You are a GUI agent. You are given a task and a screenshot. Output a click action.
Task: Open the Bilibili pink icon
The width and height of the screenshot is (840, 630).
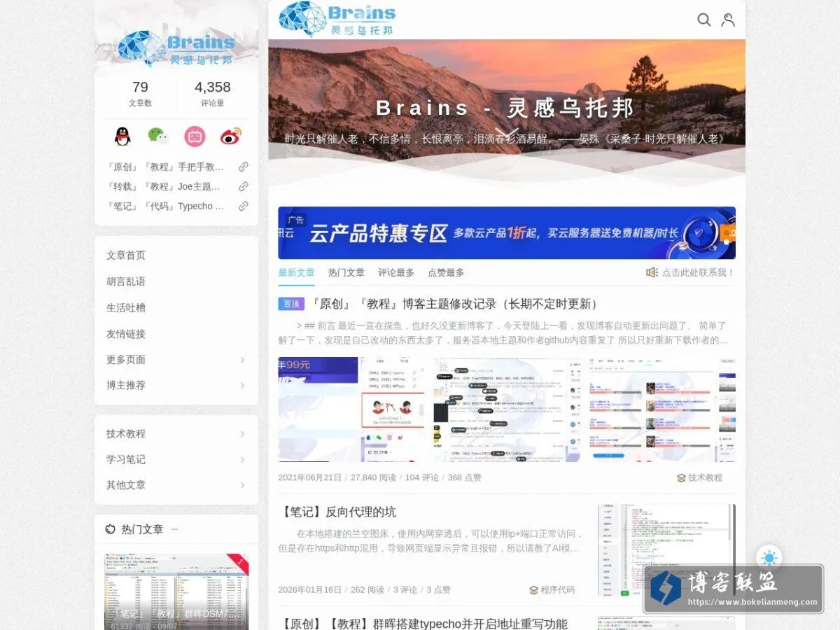195,136
